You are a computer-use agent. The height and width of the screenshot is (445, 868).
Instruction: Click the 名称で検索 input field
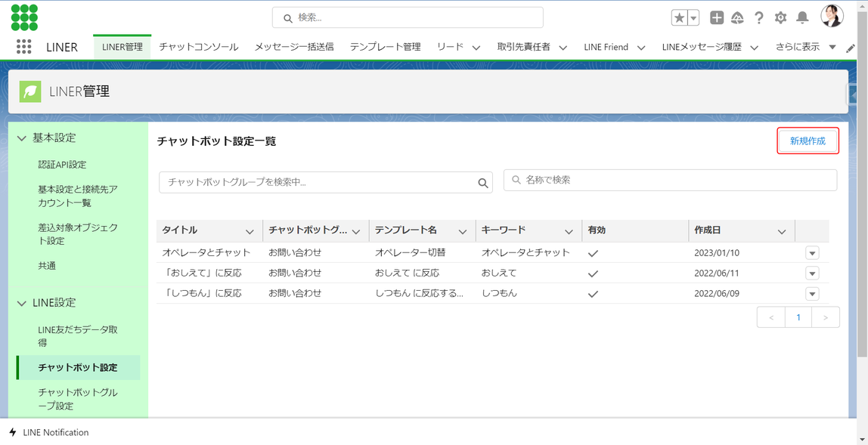coord(670,180)
